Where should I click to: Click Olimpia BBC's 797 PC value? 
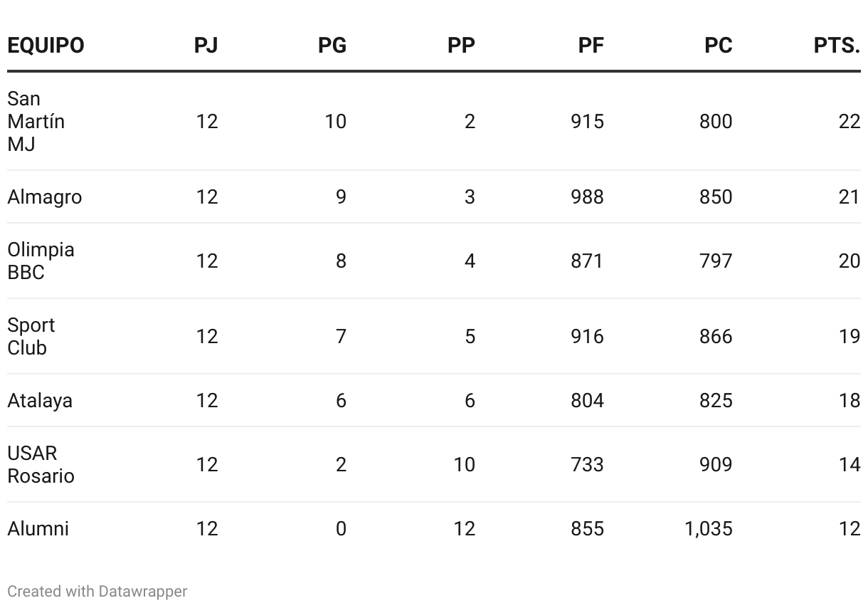tap(716, 261)
